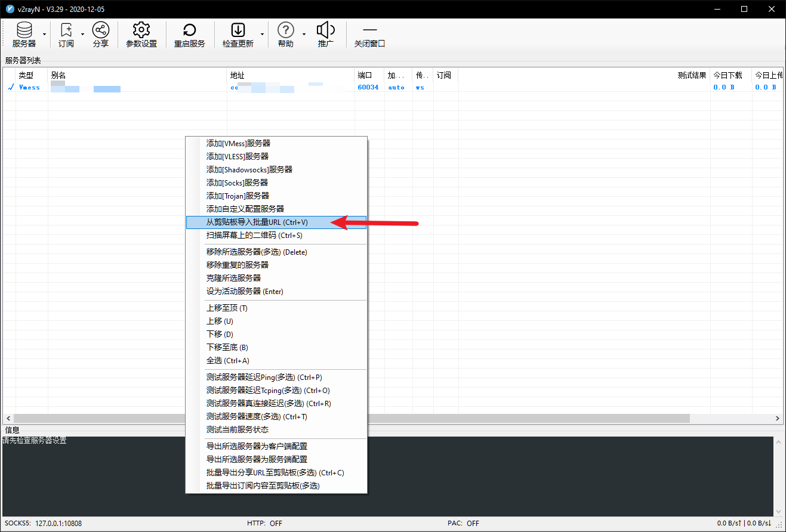Choose 测试服务器速度 menu entry
This screenshot has width=786, height=532.
[x=257, y=417]
